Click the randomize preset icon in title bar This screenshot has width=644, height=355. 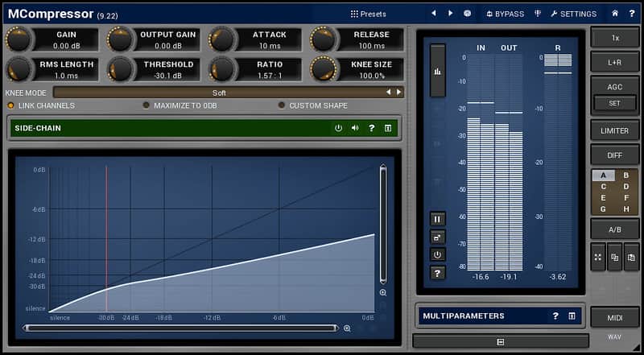(468, 14)
